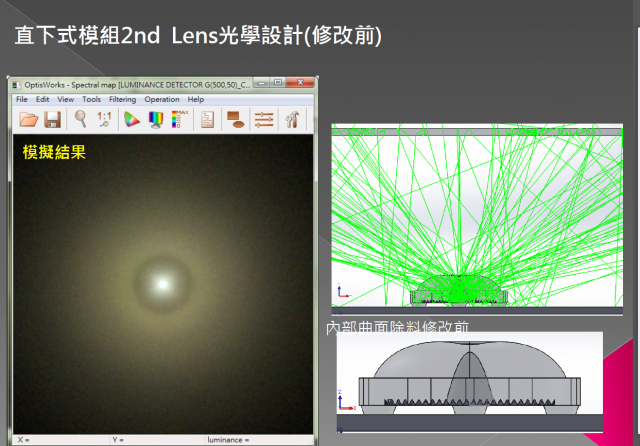Click the wrench tools preferences icon
This screenshot has height=446, width=640.
pos(292,120)
